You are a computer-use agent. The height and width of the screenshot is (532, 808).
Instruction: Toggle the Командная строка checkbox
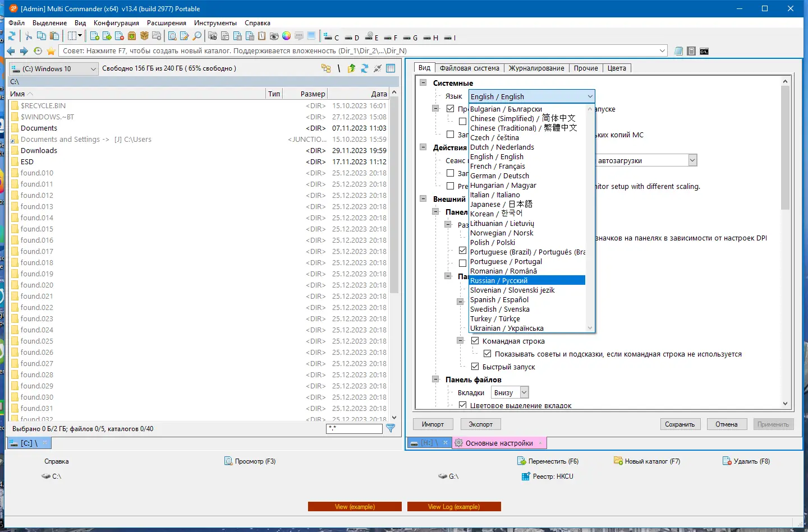click(475, 341)
